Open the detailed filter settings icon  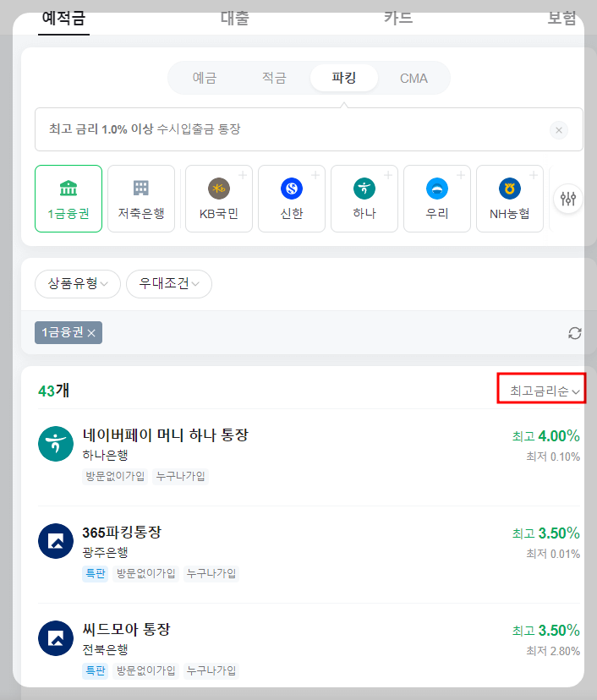[568, 198]
